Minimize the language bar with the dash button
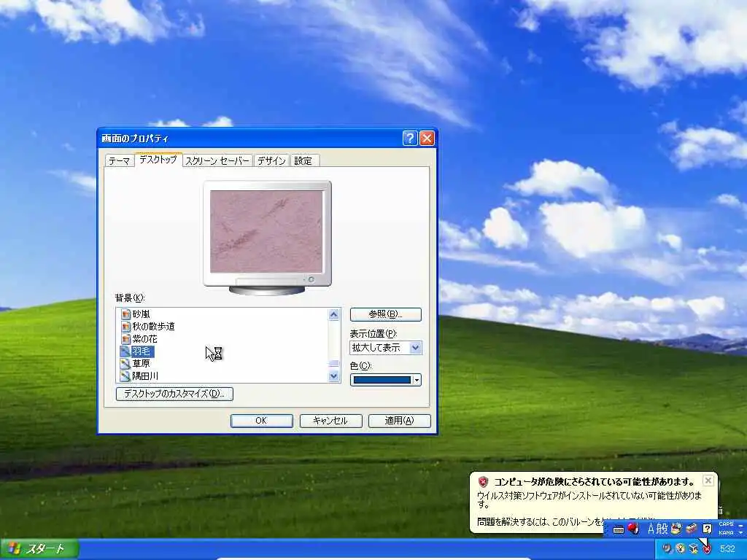 (741, 524)
